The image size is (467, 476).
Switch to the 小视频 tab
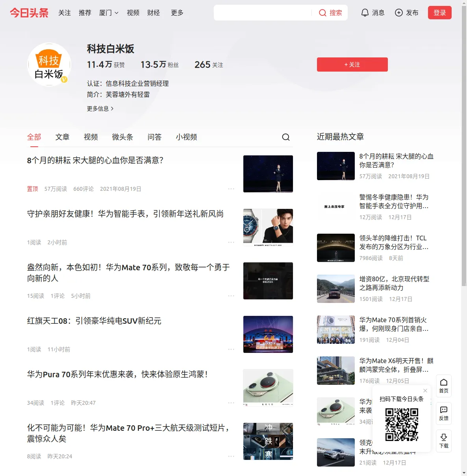tap(187, 137)
